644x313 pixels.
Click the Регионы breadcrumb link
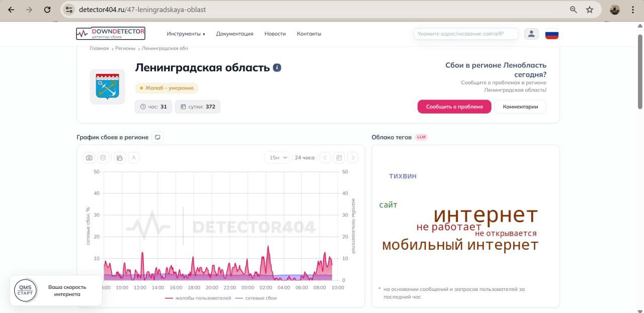tap(125, 48)
